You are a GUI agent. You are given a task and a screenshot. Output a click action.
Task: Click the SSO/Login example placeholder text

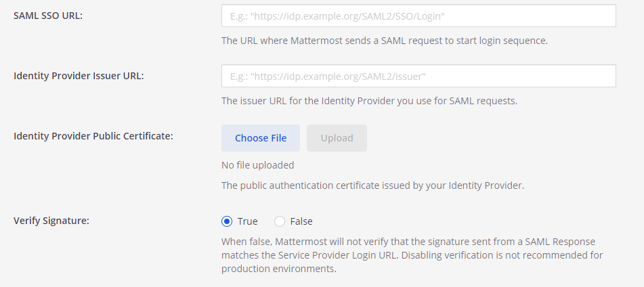pos(334,16)
